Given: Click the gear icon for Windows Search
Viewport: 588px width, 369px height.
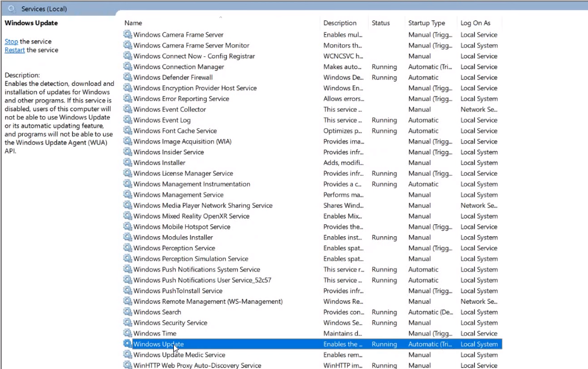Looking at the screenshot, I should coord(128,312).
